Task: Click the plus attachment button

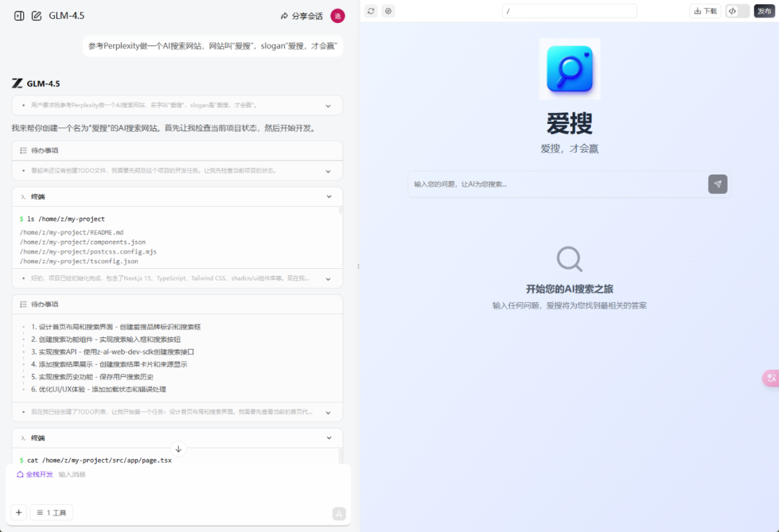Action: click(x=19, y=513)
